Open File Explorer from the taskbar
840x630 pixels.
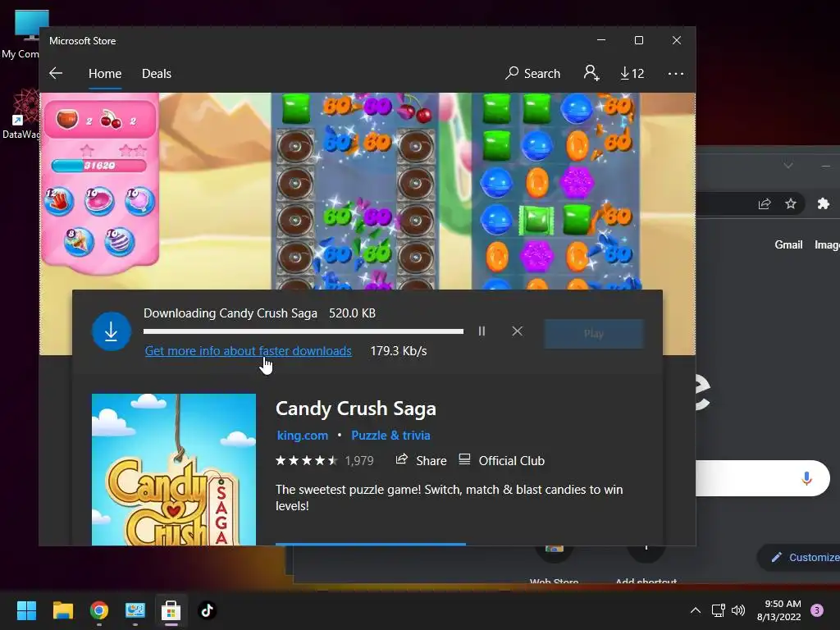pos(62,610)
